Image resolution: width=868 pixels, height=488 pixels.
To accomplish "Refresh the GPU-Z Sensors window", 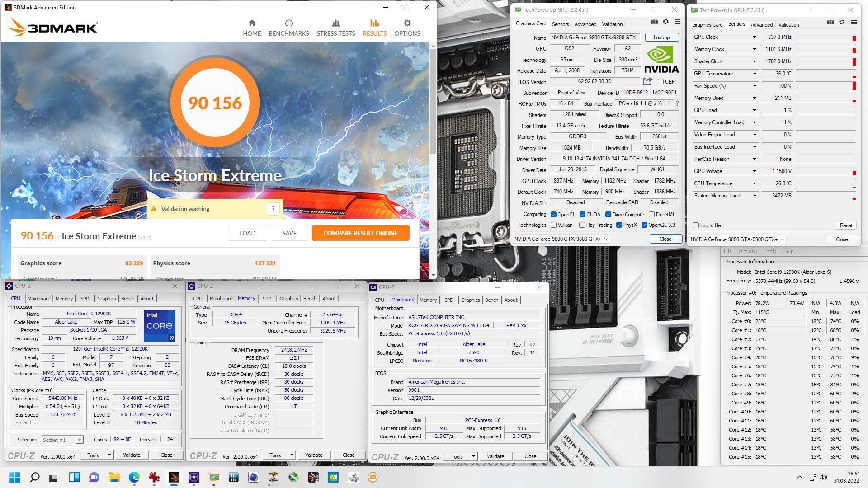I will tap(842, 23).
